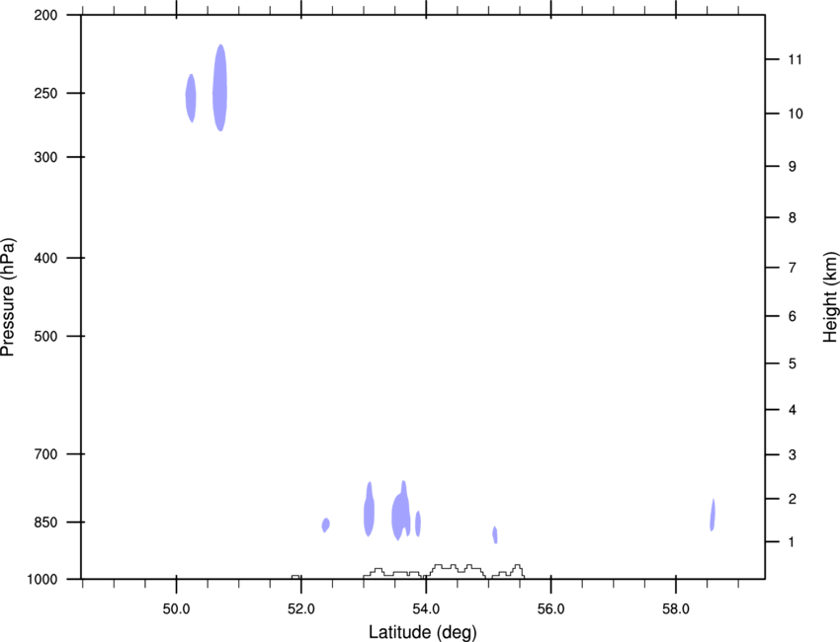Click the small terrain bump near latitude 51.9
The image size is (840, 642).
pos(295,577)
